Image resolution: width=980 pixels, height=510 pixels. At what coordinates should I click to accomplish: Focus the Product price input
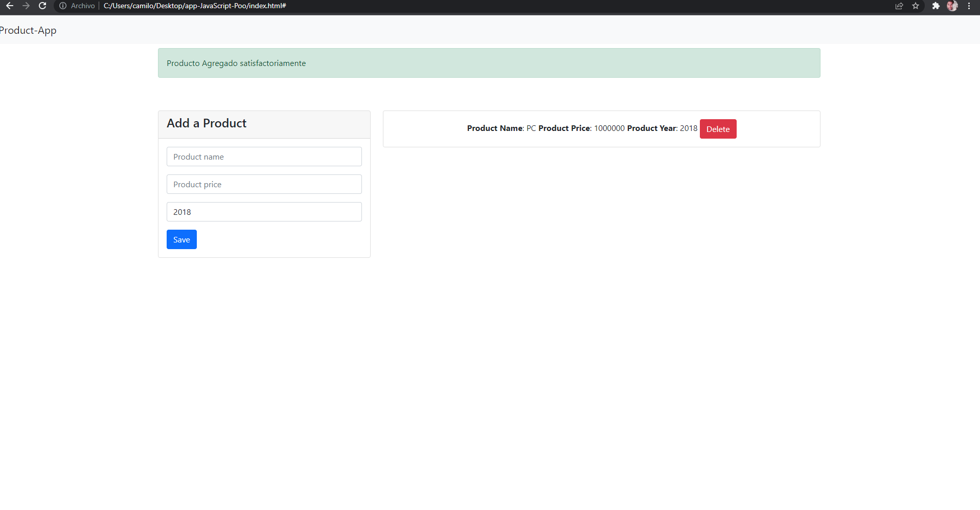pyautogui.click(x=264, y=184)
